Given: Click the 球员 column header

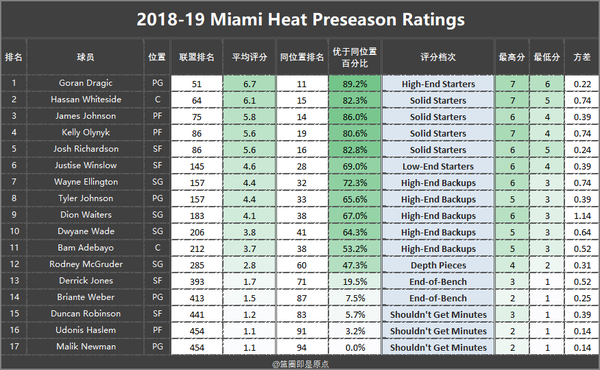Looking at the screenshot, I should 85,57.
